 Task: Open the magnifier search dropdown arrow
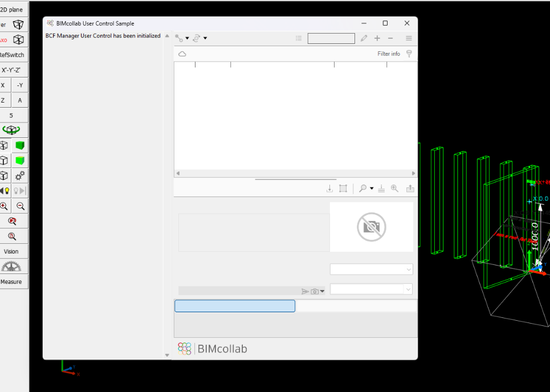372,189
